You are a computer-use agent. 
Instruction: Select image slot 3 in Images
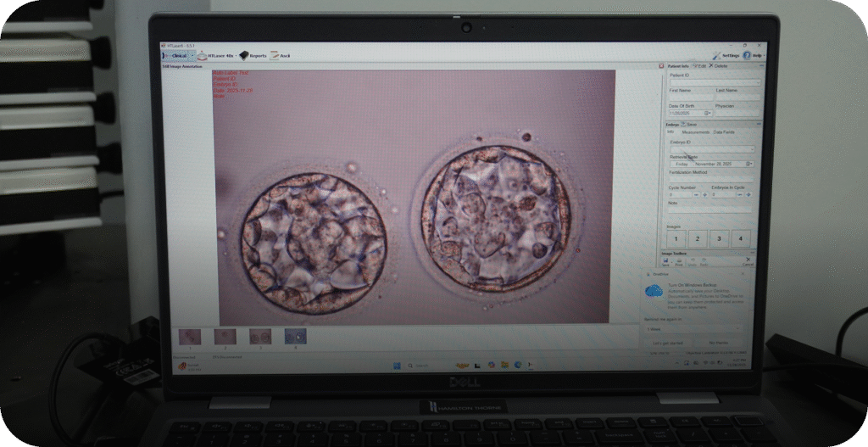click(719, 238)
